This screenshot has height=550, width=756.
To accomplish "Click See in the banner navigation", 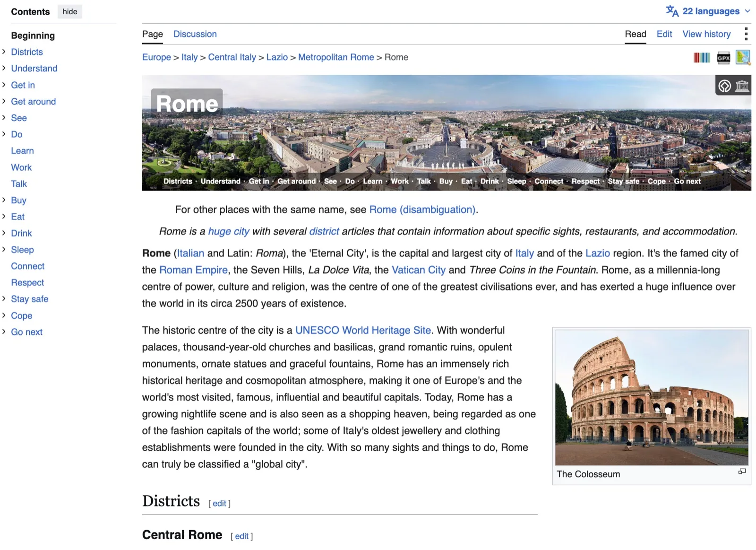I will click(330, 181).
